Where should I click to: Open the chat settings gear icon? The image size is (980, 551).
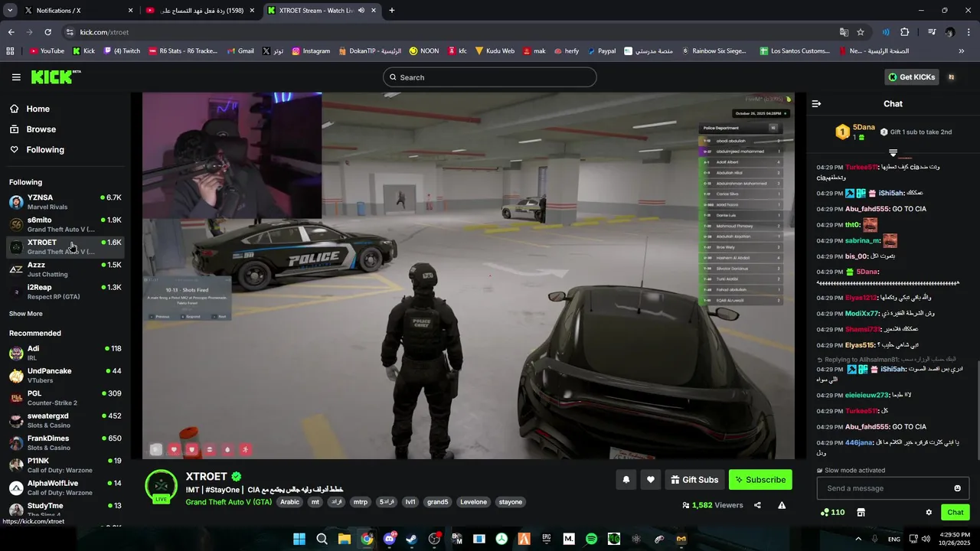pyautogui.click(x=929, y=513)
